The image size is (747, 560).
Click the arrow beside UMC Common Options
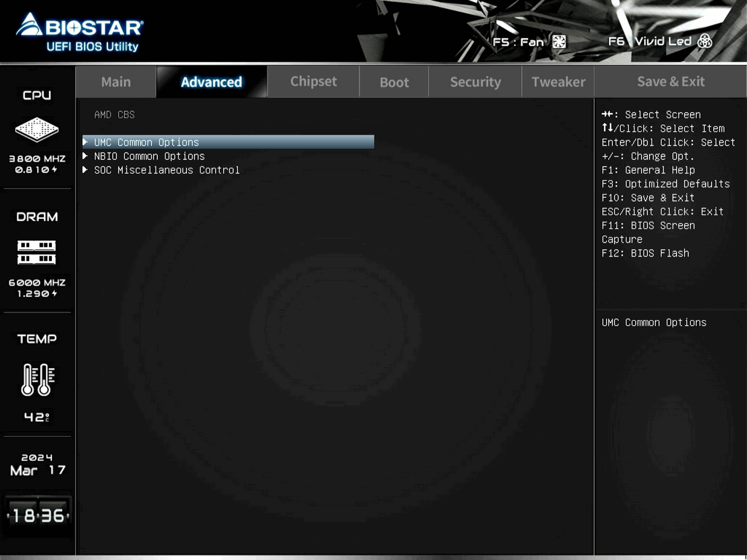[x=85, y=142]
